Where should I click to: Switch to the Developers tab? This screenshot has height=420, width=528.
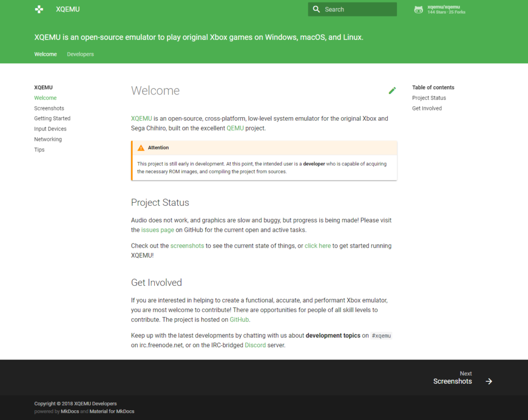[x=80, y=54]
